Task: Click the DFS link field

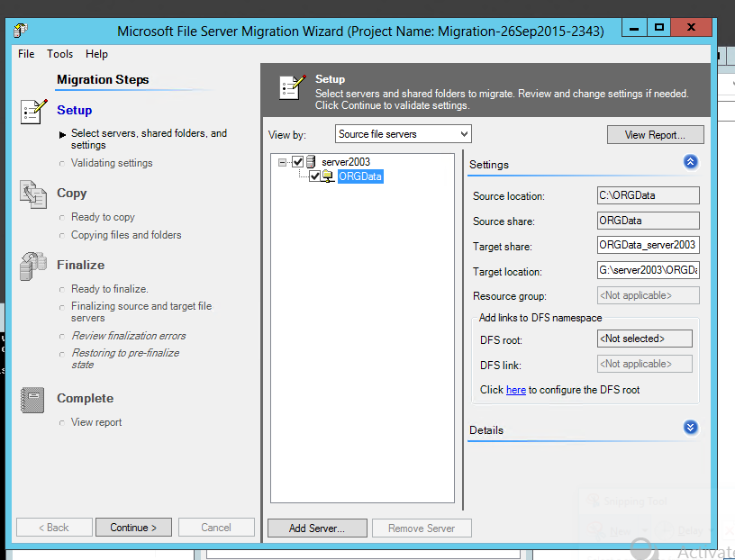Action: [x=645, y=364]
